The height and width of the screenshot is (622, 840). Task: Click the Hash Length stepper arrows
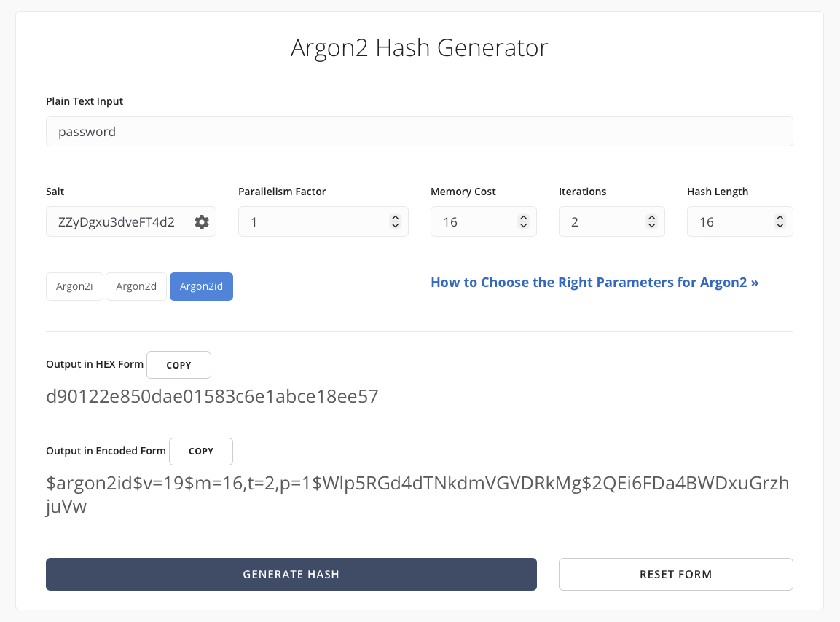pos(780,221)
